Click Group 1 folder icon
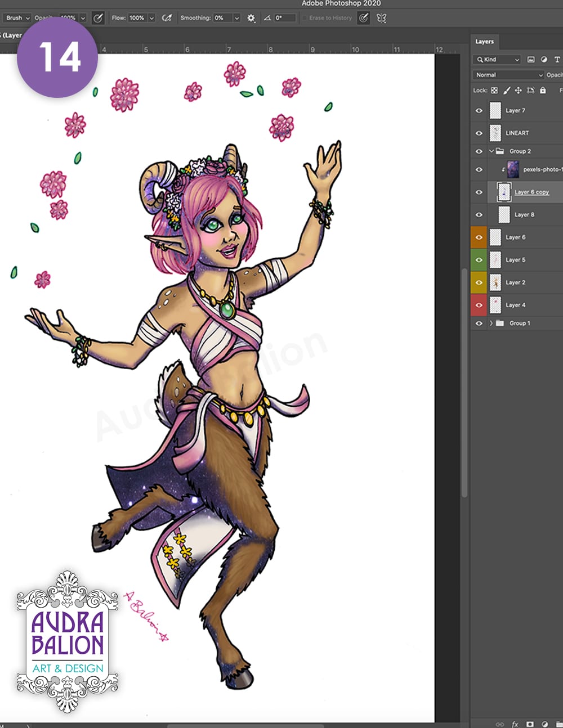Viewport: 563px width, 728px height. [500, 323]
